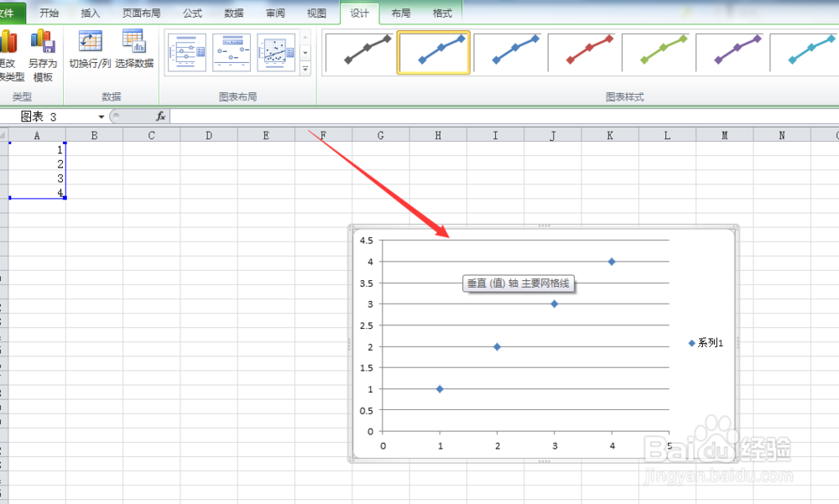Click cell A4 containing 4
839x504 pixels.
[37, 192]
